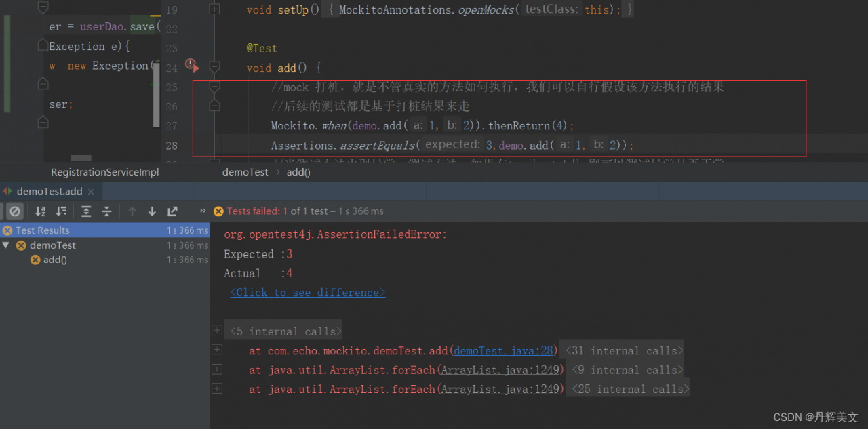Viewport: 868px width, 429px height.
Task: Click the Tests failed status text
Action: [x=305, y=211]
